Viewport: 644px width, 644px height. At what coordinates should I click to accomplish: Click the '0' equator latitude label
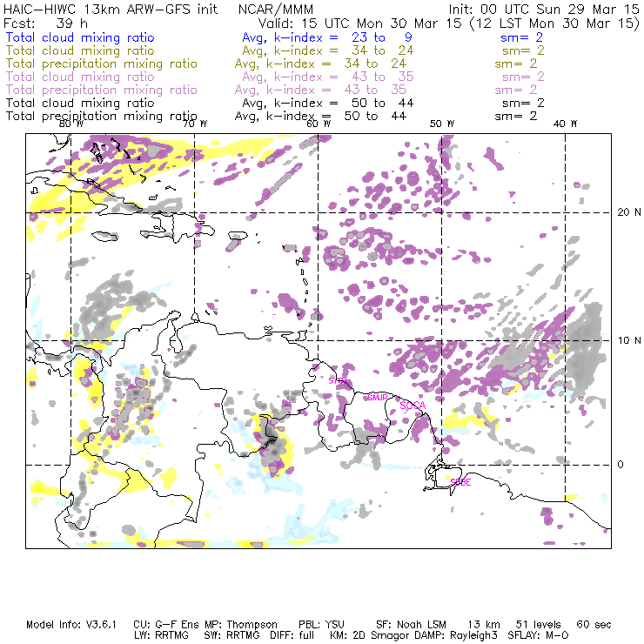[x=621, y=465]
